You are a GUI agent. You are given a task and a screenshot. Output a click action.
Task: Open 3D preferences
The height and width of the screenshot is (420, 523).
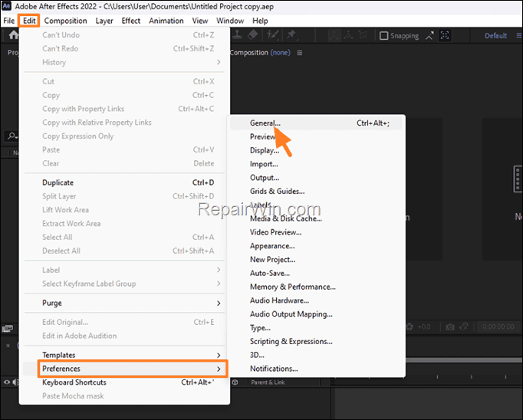pos(316,356)
